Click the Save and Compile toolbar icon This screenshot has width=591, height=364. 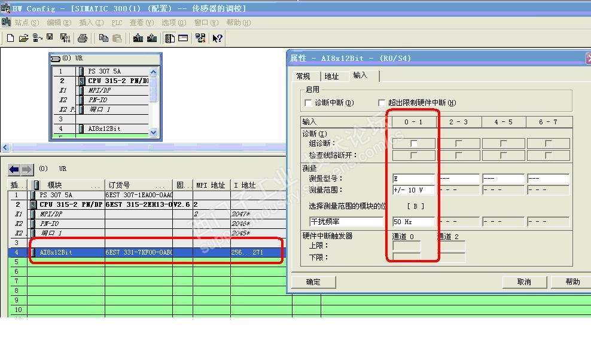pyautogui.click(x=65, y=38)
